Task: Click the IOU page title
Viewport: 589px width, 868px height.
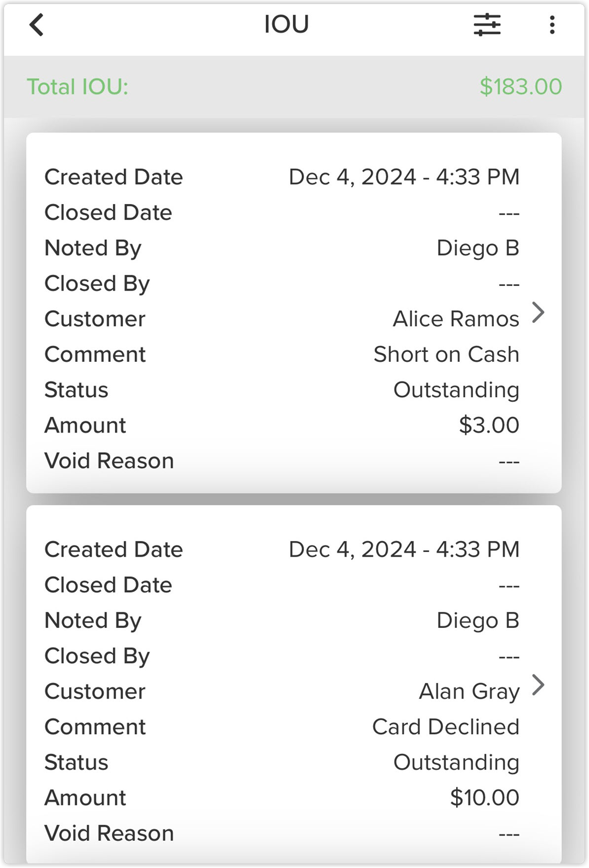Action: click(x=287, y=24)
